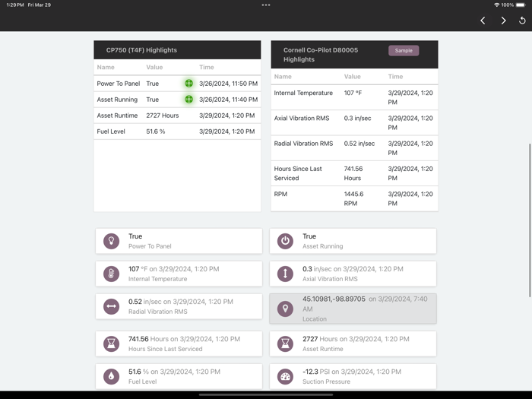Click the Name column header in CP750 table
The height and width of the screenshot is (399, 532).
click(106, 67)
